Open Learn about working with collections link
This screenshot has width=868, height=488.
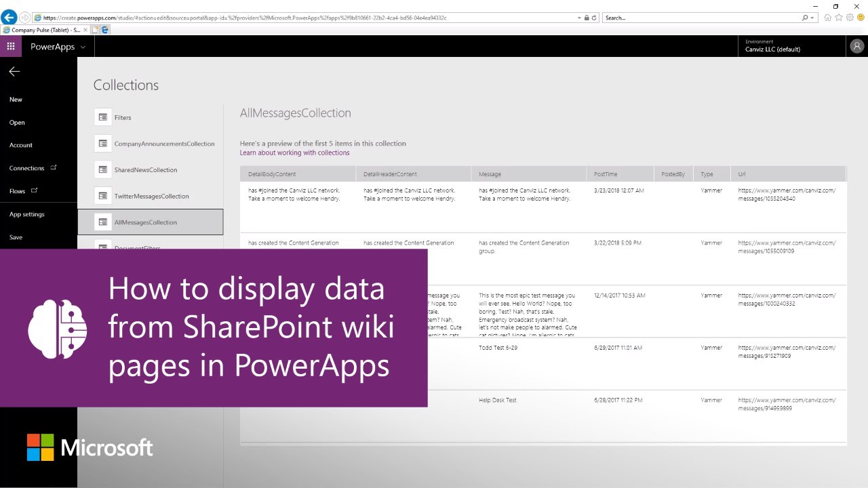click(295, 152)
